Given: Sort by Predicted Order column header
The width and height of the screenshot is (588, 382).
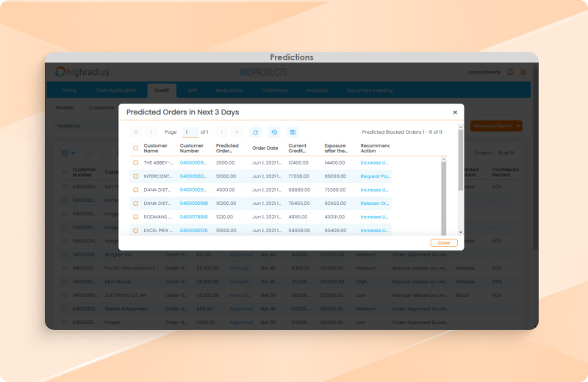Looking at the screenshot, I should (x=227, y=148).
